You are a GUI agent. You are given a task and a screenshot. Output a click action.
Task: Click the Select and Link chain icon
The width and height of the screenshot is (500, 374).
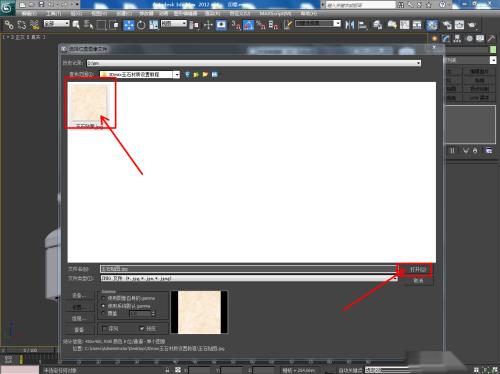pyautogui.click(x=9, y=25)
